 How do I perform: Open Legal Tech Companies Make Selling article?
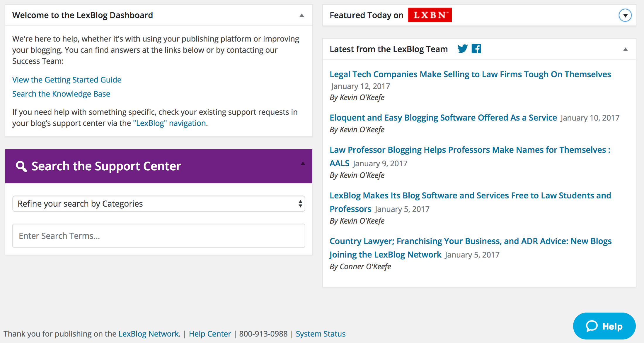click(x=470, y=74)
